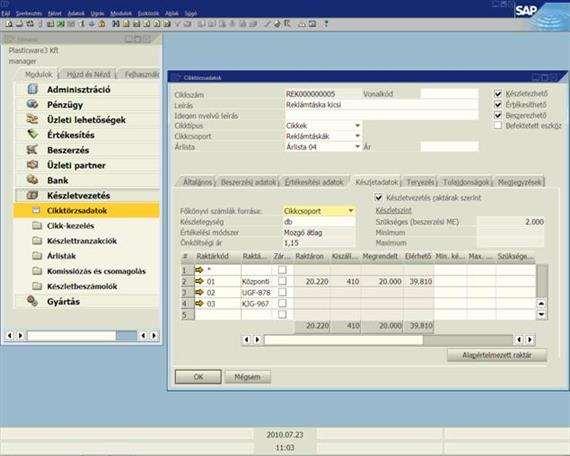570x456 pixels.
Task: Check the lock box for warehouse 02
Action: click(282, 292)
